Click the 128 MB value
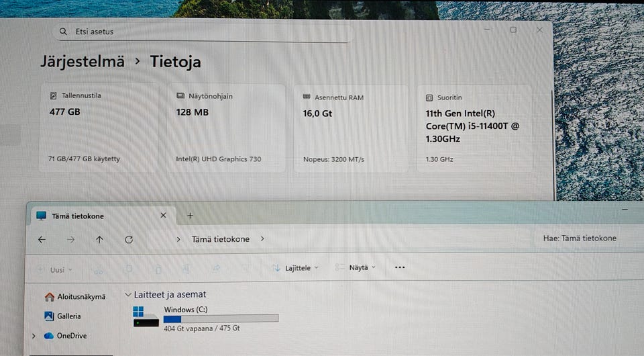 193,112
